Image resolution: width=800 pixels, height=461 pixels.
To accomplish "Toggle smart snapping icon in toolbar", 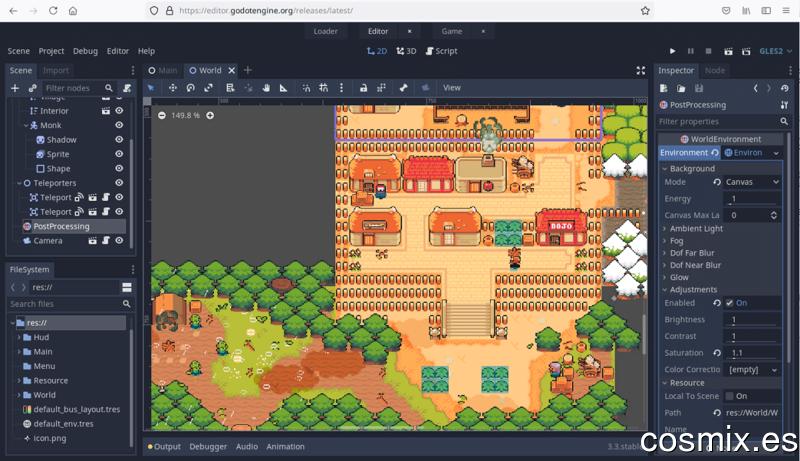I will pyautogui.click(x=306, y=88).
